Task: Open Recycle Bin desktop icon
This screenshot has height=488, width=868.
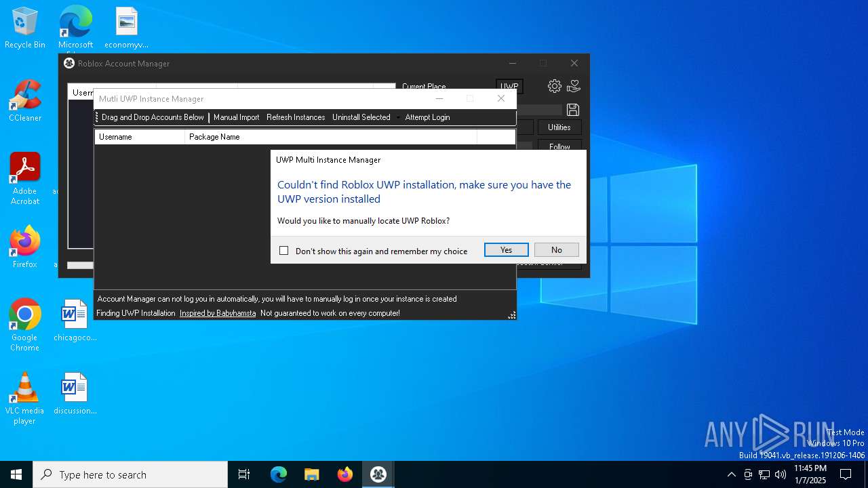Action: (x=25, y=28)
